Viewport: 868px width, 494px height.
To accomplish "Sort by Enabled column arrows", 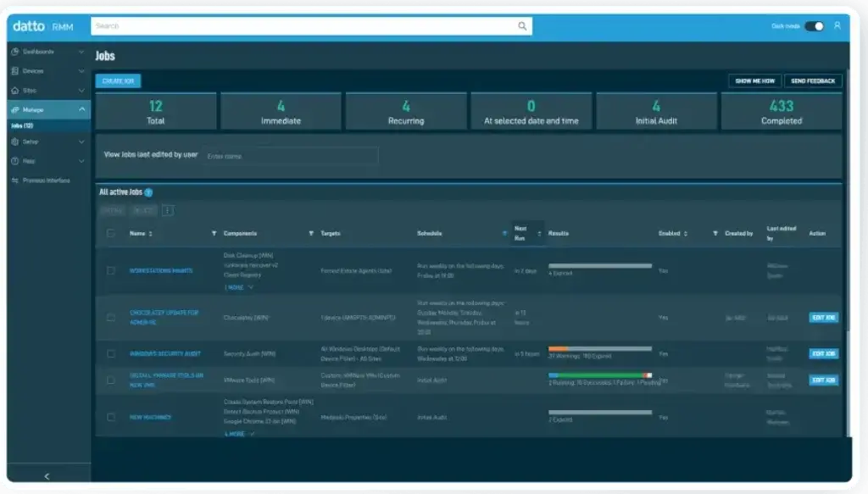I will [x=685, y=234].
